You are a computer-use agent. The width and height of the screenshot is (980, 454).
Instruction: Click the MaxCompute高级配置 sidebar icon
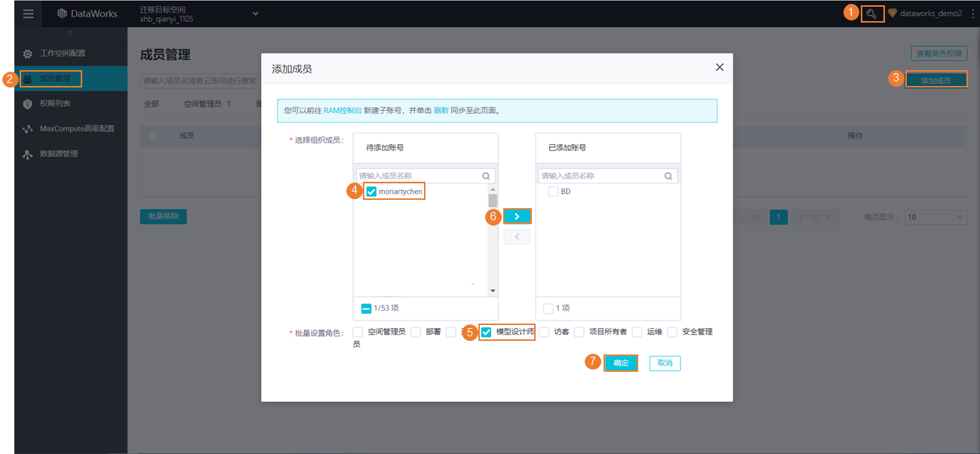point(28,129)
